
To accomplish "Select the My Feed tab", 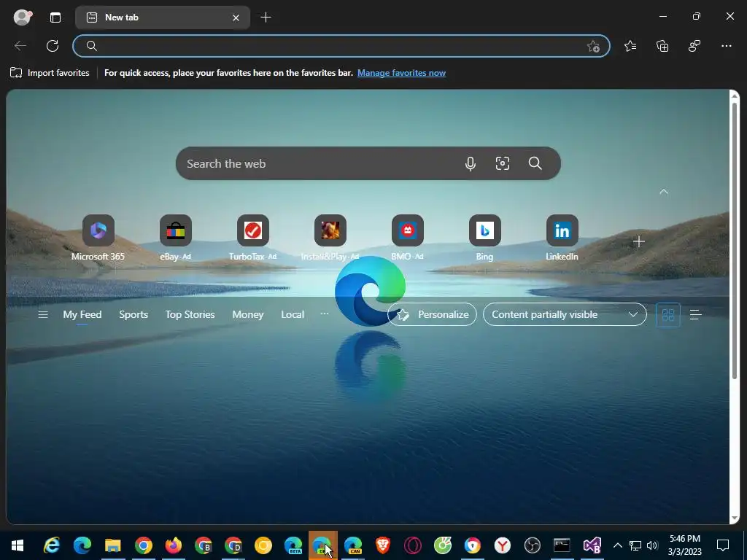I will pyautogui.click(x=82, y=315).
